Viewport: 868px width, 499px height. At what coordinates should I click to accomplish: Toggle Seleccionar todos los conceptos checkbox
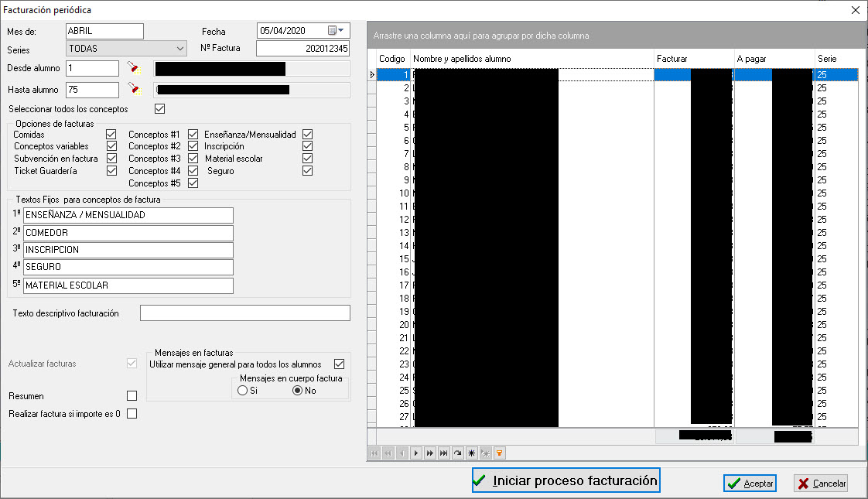click(x=160, y=108)
